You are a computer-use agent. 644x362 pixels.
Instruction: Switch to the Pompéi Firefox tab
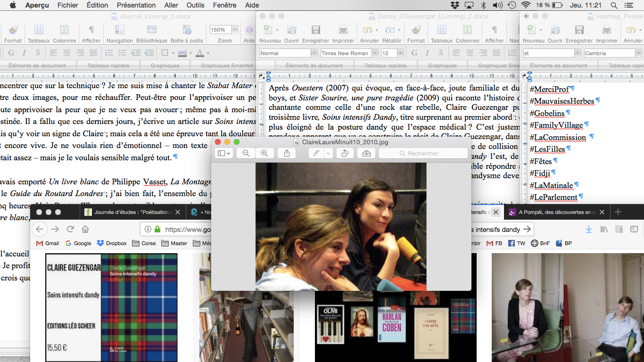coord(554,212)
